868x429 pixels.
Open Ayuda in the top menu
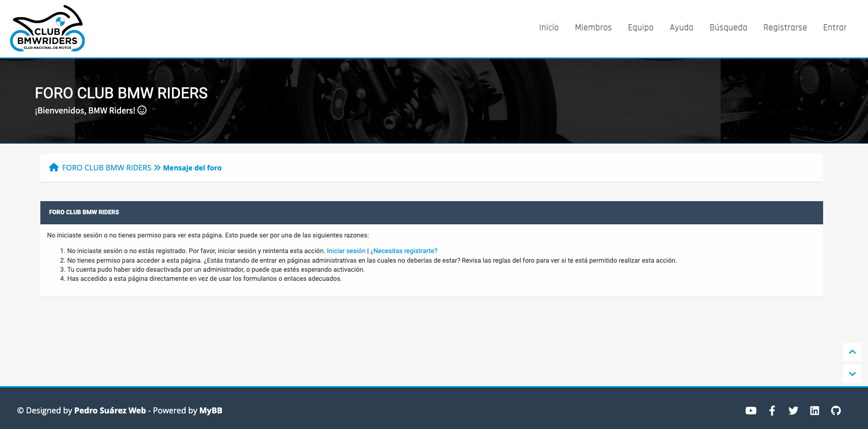point(681,28)
